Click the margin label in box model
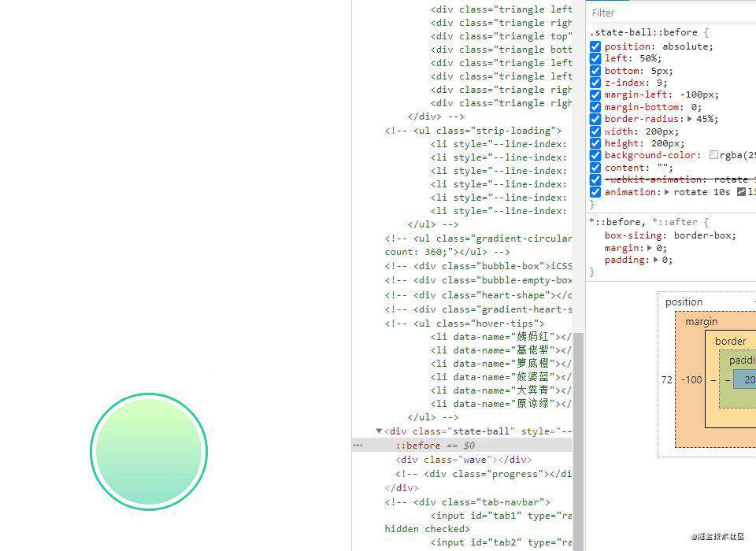Viewport: 756px width, 551px height. pos(702,321)
